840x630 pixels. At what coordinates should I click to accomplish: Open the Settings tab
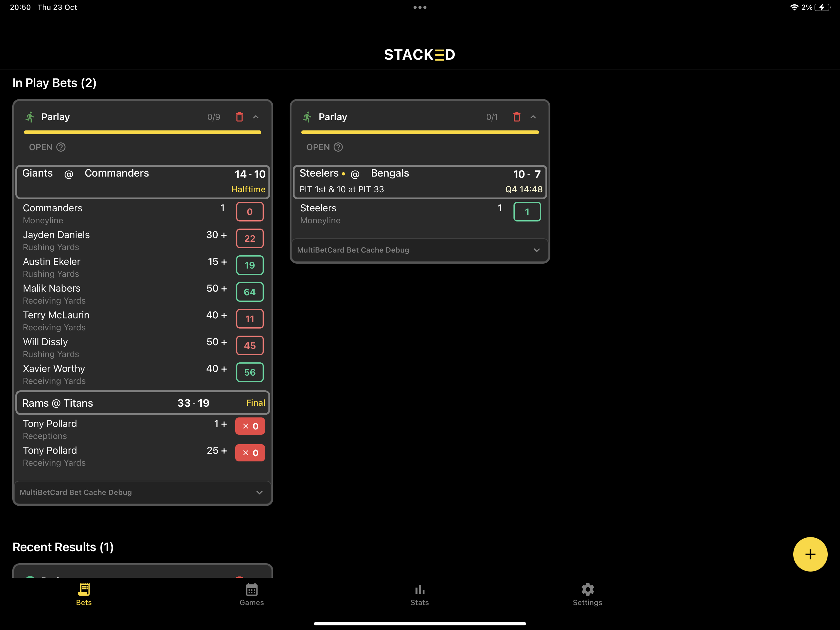(588, 595)
